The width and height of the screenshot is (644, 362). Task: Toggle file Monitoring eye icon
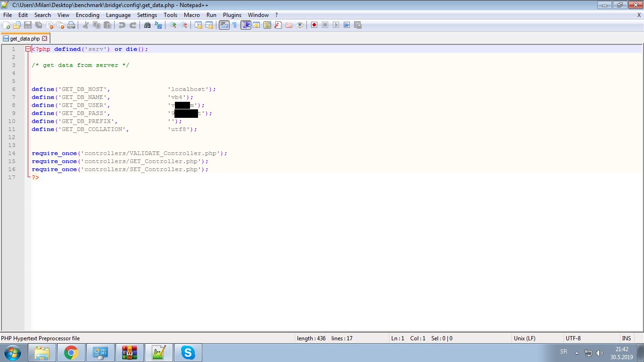pos(300,25)
